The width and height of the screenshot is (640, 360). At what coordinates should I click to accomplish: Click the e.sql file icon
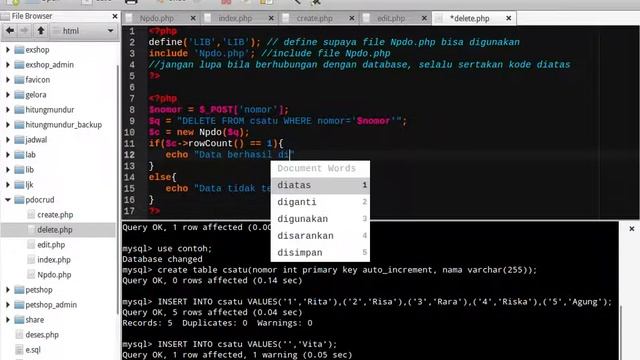coord(19,350)
